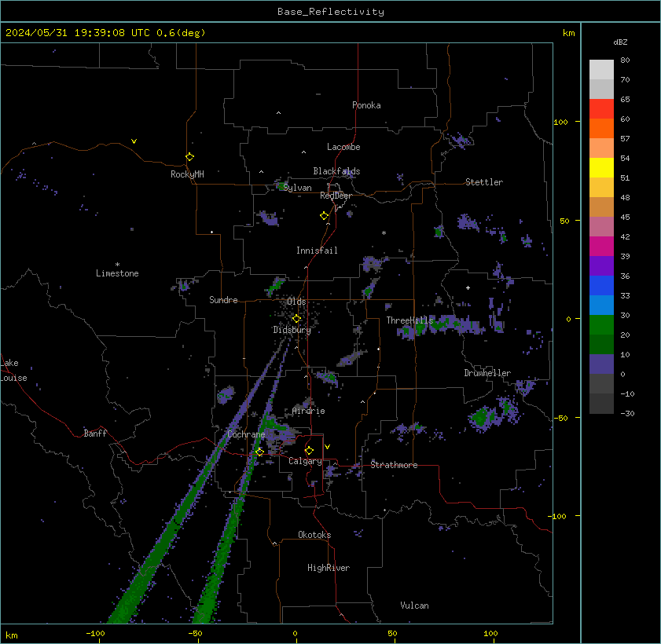Click the Olds town label
Screen dimensions: 661x644
(x=296, y=302)
